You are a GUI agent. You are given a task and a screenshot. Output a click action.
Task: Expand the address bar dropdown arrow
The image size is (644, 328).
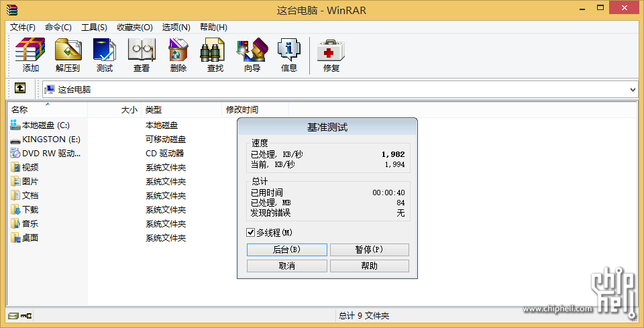pos(633,89)
